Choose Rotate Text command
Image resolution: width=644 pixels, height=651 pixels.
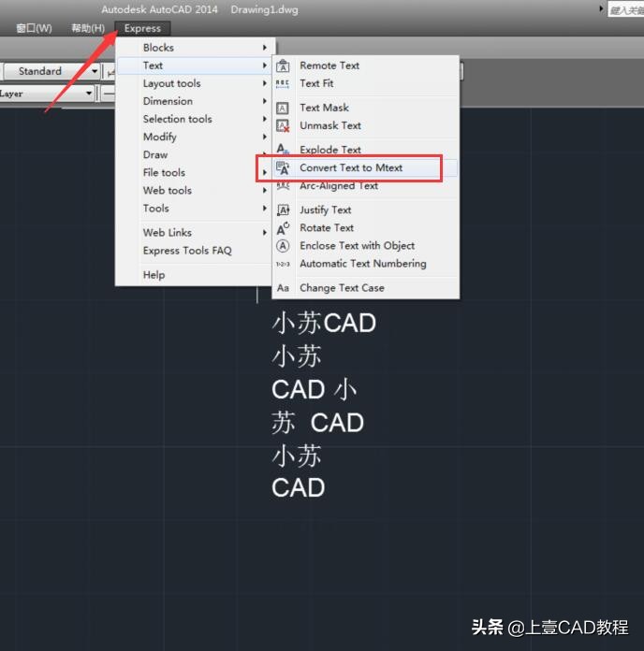(366, 228)
